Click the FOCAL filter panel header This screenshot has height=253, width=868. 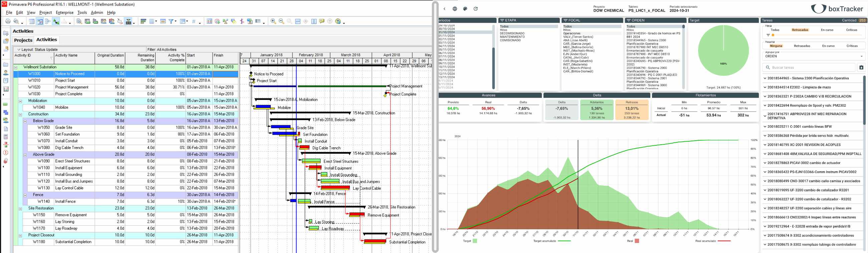pyautogui.click(x=592, y=20)
